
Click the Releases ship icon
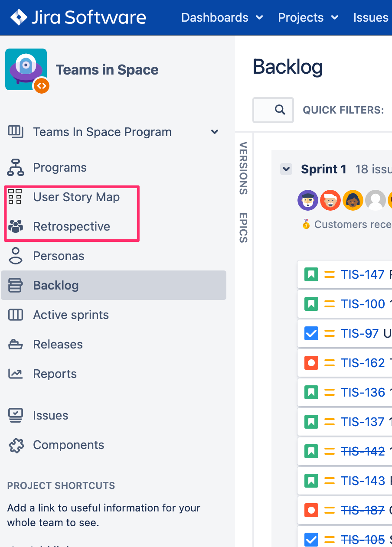[16, 345]
